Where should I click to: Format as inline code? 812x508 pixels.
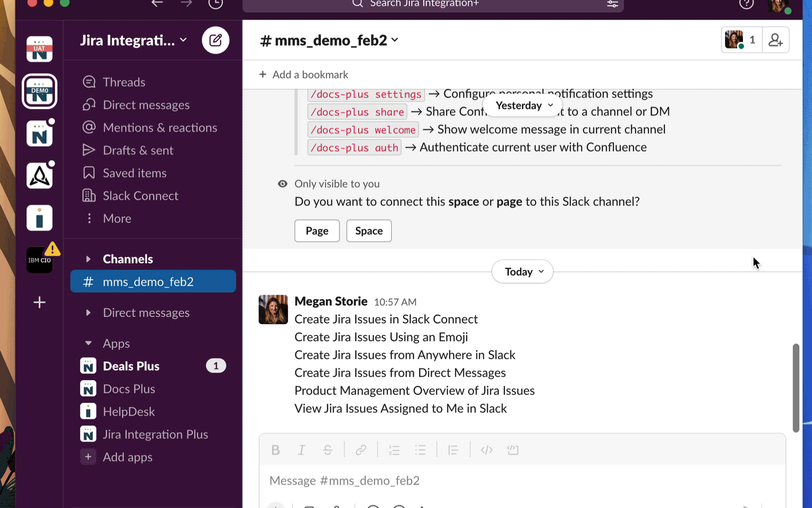(x=487, y=450)
